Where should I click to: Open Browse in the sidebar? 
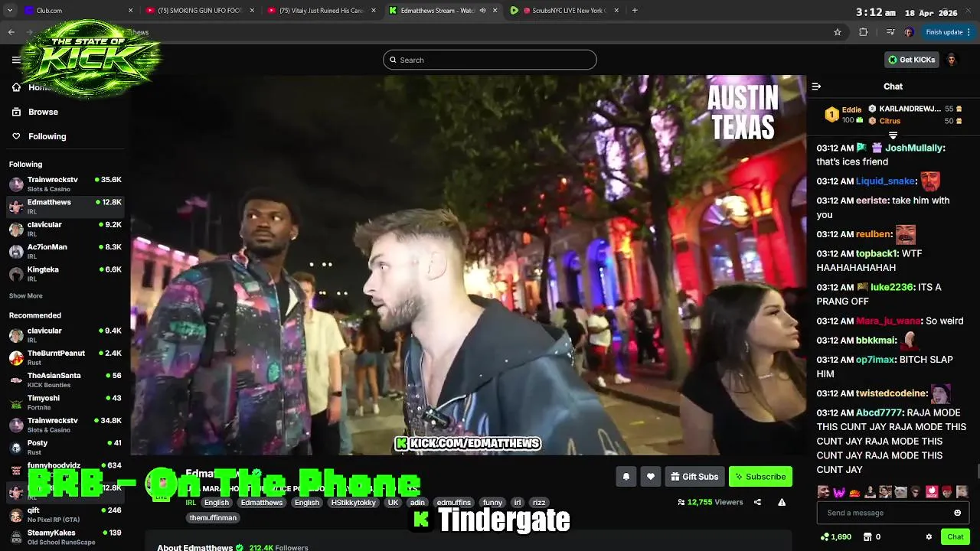[x=34, y=112]
